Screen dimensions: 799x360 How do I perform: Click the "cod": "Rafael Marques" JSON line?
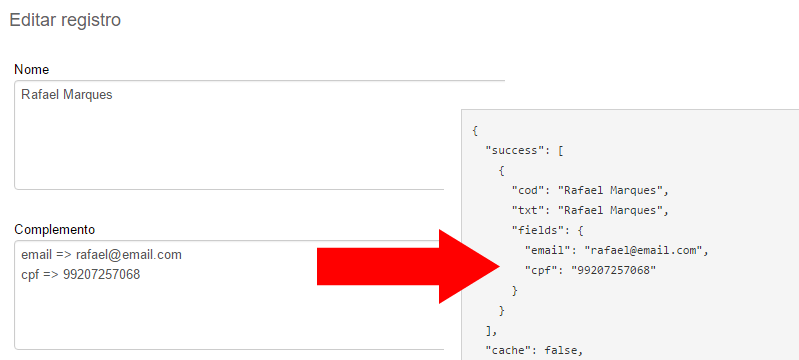click(x=590, y=191)
